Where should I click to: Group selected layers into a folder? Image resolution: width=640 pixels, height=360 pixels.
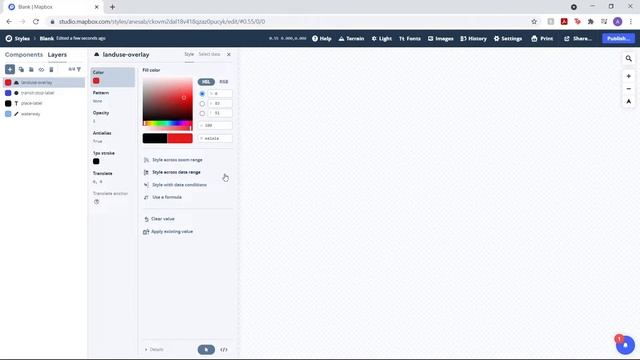[31, 69]
